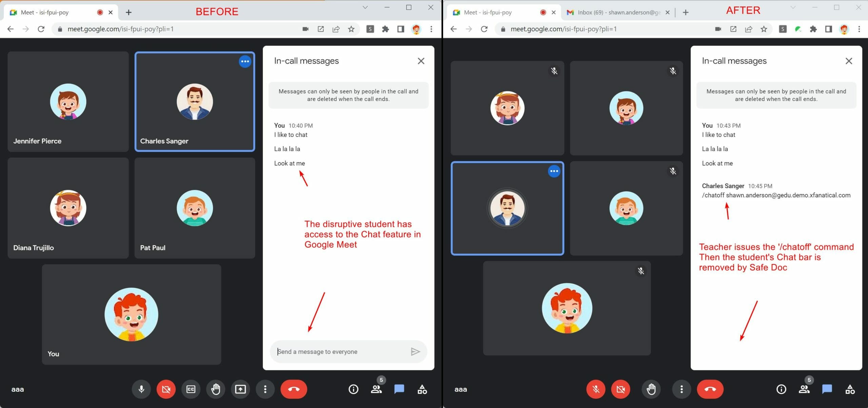This screenshot has height=408, width=868.
Task: Click the send message arrow button
Action: tap(415, 351)
